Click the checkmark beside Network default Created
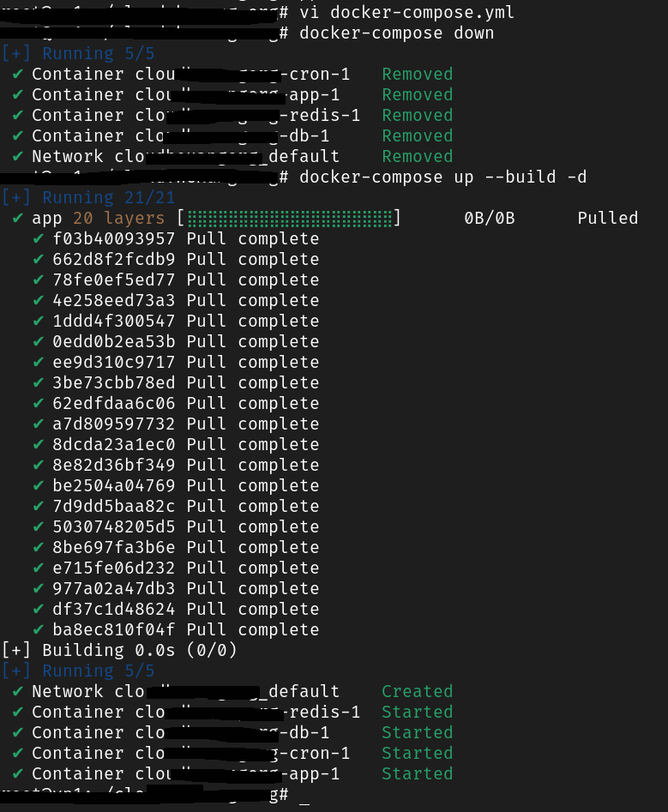 pyautogui.click(x=17, y=691)
